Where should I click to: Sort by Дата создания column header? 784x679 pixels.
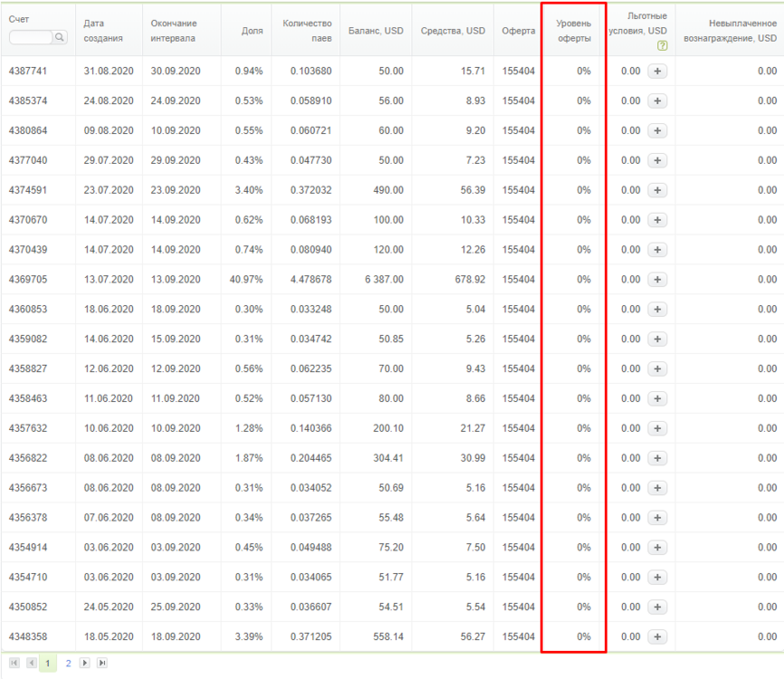(x=103, y=31)
